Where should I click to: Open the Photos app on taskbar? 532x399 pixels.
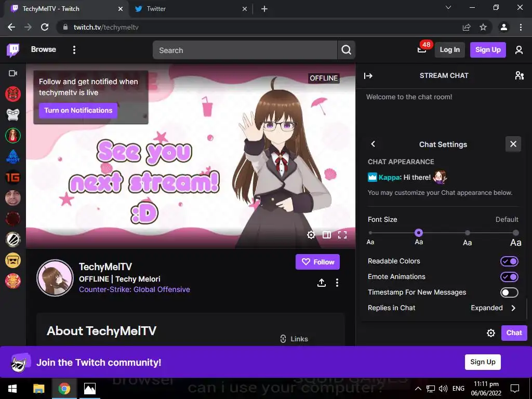pyautogui.click(x=90, y=389)
